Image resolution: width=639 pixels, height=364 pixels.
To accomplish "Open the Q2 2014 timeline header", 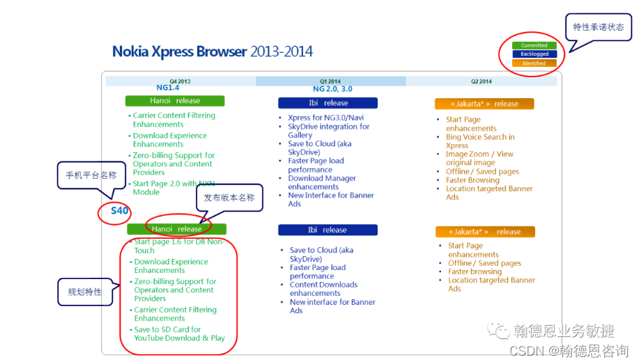I will click(x=482, y=81).
